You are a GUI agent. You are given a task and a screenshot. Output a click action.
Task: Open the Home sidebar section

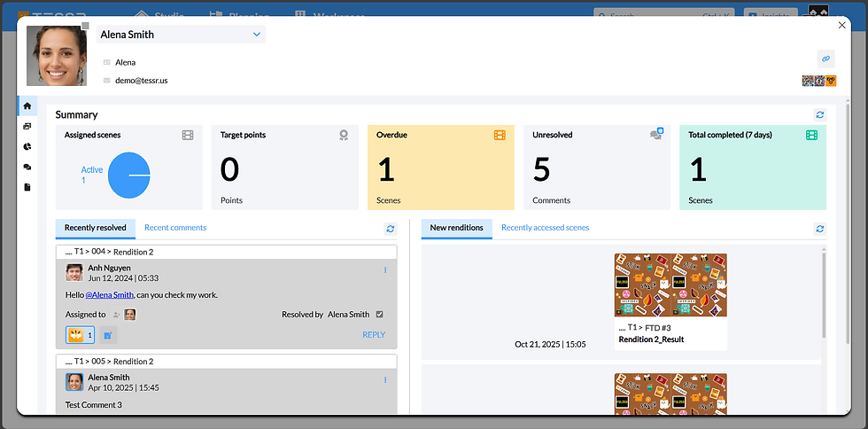pos(27,105)
